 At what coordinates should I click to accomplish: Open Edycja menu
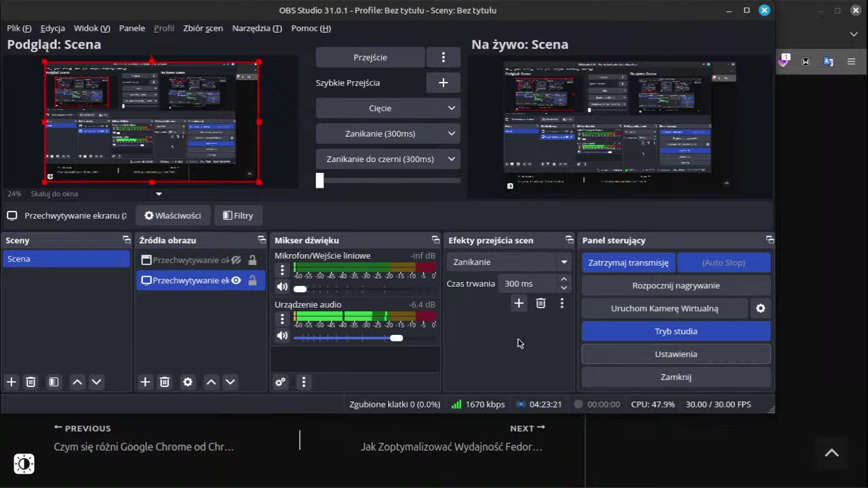[53, 28]
